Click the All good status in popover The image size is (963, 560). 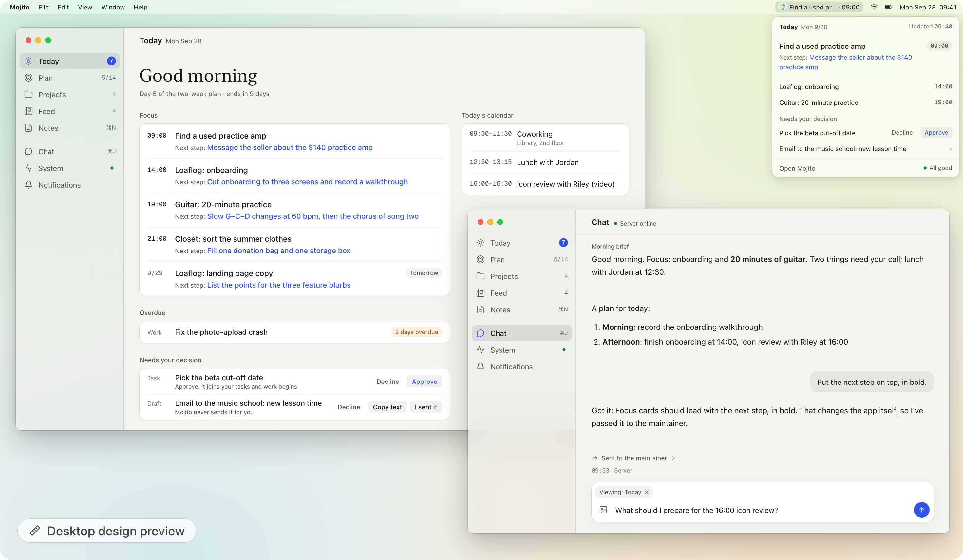pyautogui.click(x=937, y=168)
